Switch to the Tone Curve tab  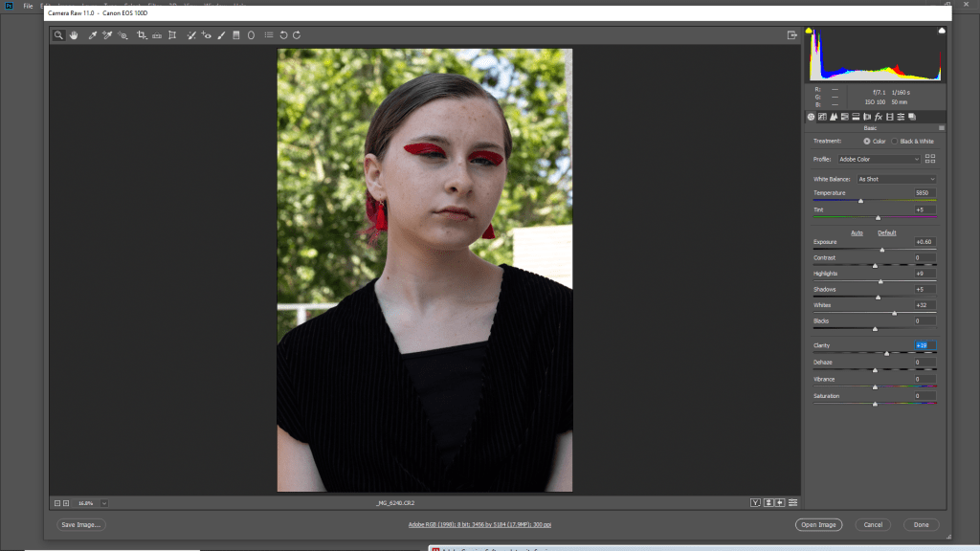(x=822, y=117)
